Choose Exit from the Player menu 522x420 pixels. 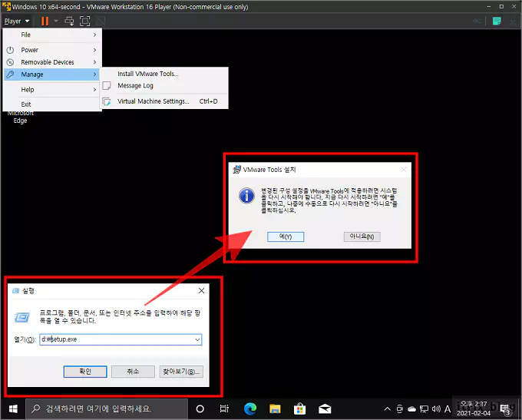52,104
